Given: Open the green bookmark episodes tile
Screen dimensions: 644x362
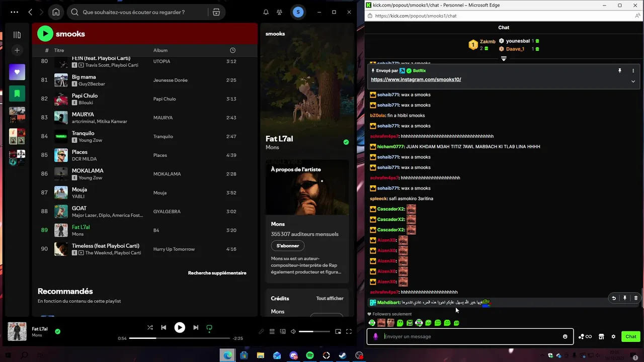Looking at the screenshot, I should pyautogui.click(x=17, y=94).
